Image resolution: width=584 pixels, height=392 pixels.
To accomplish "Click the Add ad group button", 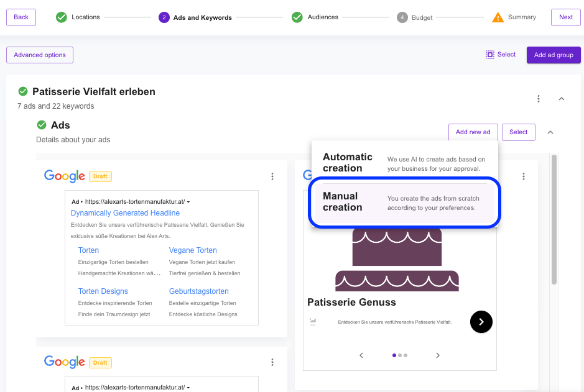I will pyautogui.click(x=554, y=55).
